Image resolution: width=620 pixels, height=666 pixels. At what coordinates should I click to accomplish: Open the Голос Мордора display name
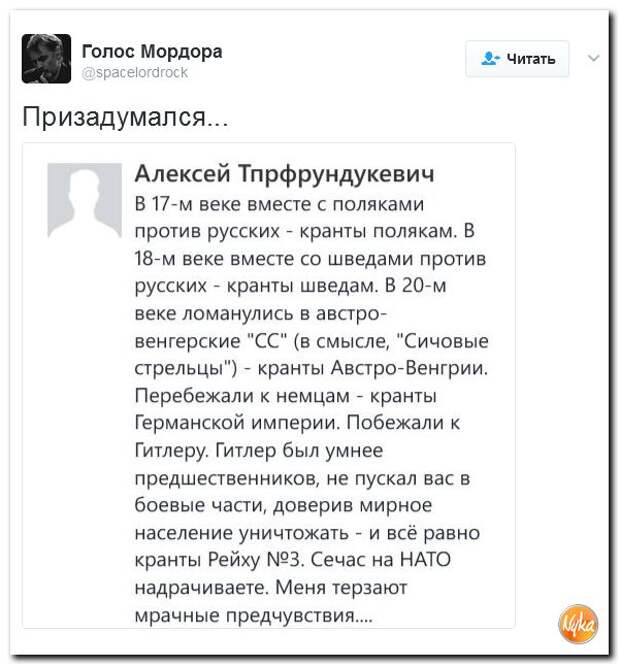pos(152,51)
